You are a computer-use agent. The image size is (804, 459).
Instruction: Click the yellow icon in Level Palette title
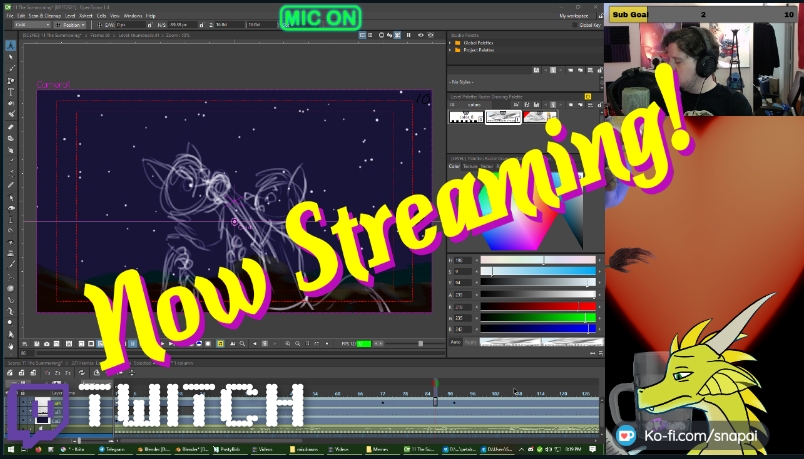pos(588,96)
